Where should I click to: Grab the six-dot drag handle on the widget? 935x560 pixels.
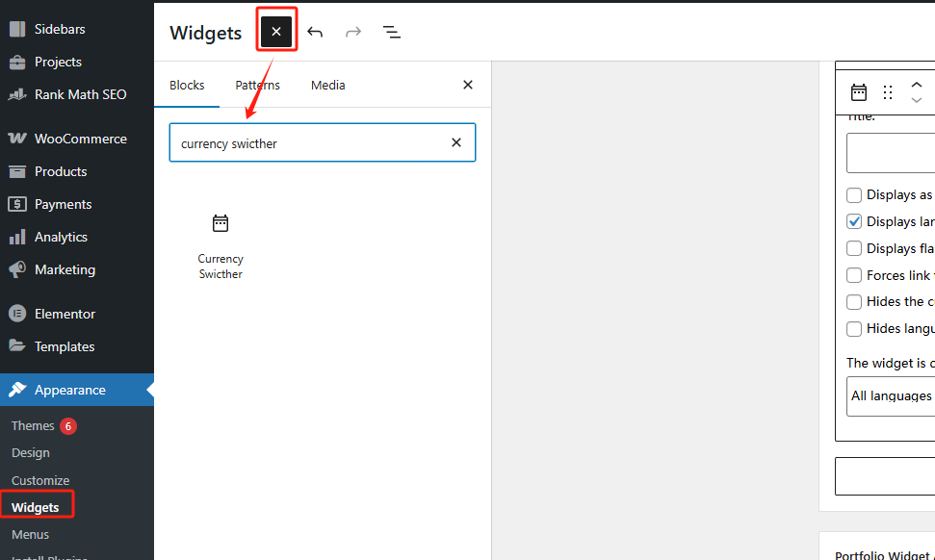[x=888, y=91]
